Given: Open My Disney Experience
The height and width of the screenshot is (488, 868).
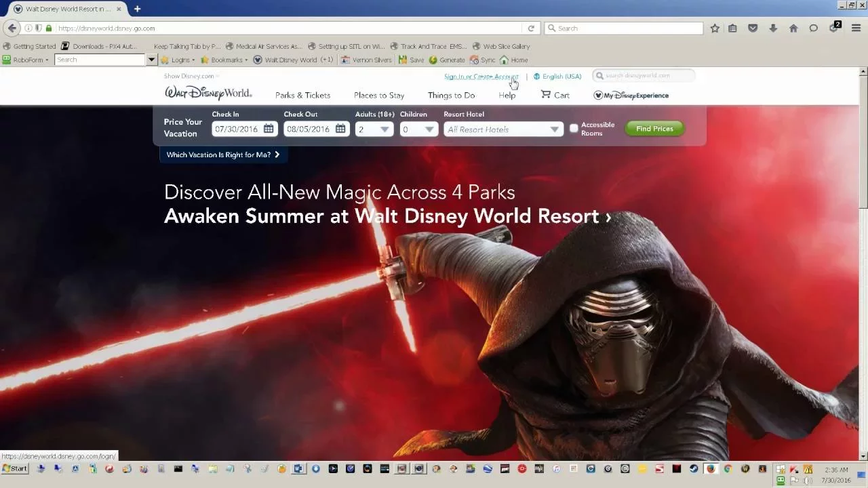Looking at the screenshot, I should [x=631, y=95].
